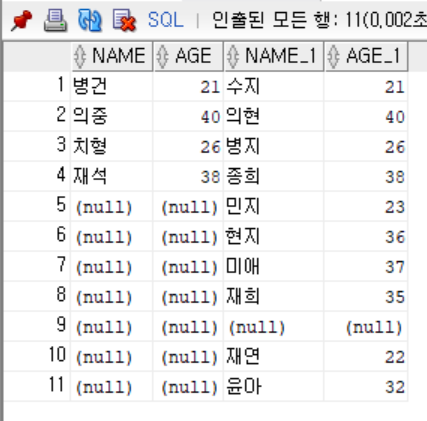Select the cell containing 의중
Image resolution: width=427 pixels, height=421 pixels.
[x=112, y=116]
